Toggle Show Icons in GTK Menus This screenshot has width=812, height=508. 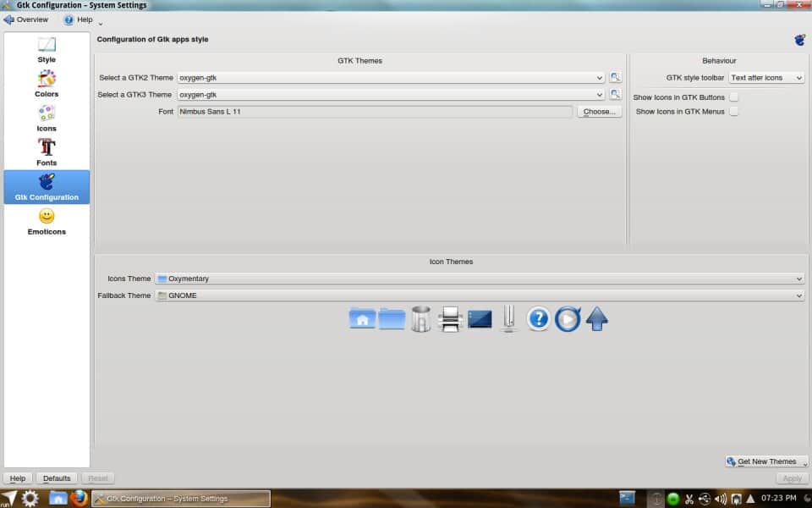click(x=733, y=112)
